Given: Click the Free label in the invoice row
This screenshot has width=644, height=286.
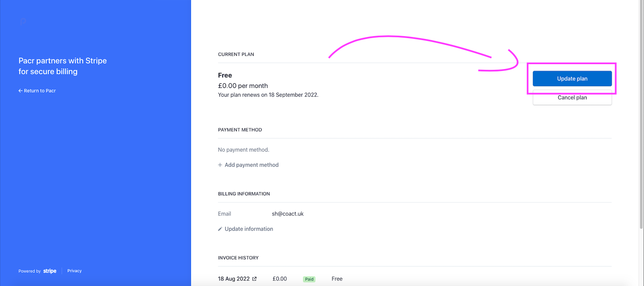Looking at the screenshot, I should (x=337, y=279).
